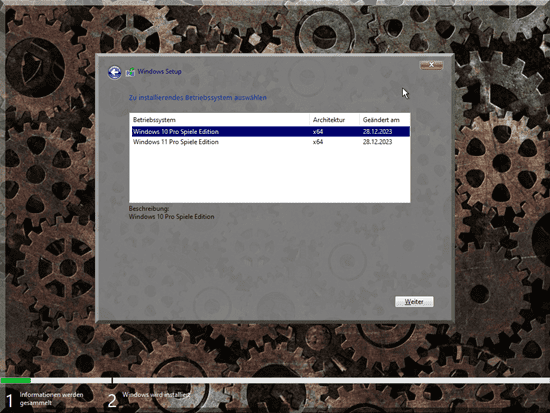Click the Windows Setup icon in title
Image resolution: width=550 pixels, height=413 pixels.
coord(130,72)
